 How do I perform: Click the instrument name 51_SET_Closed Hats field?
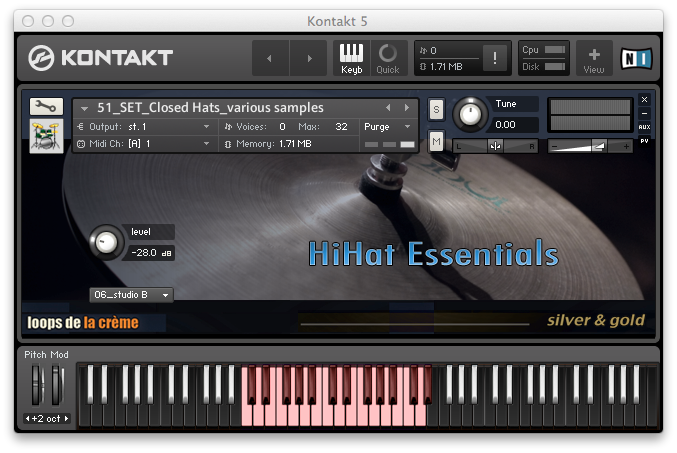pyautogui.click(x=210, y=108)
